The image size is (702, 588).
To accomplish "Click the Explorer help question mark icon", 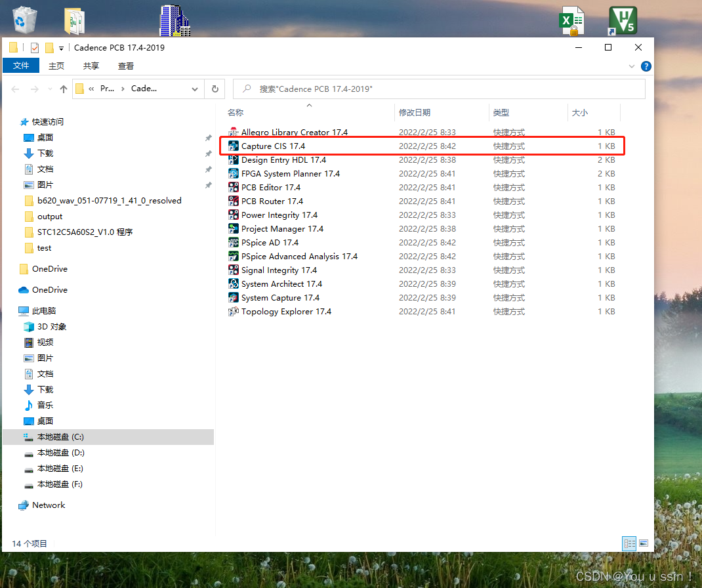I will (x=646, y=66).
